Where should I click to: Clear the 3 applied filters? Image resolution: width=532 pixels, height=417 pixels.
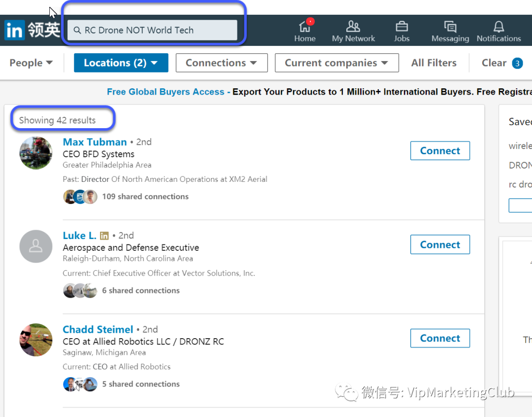[502, 63]
